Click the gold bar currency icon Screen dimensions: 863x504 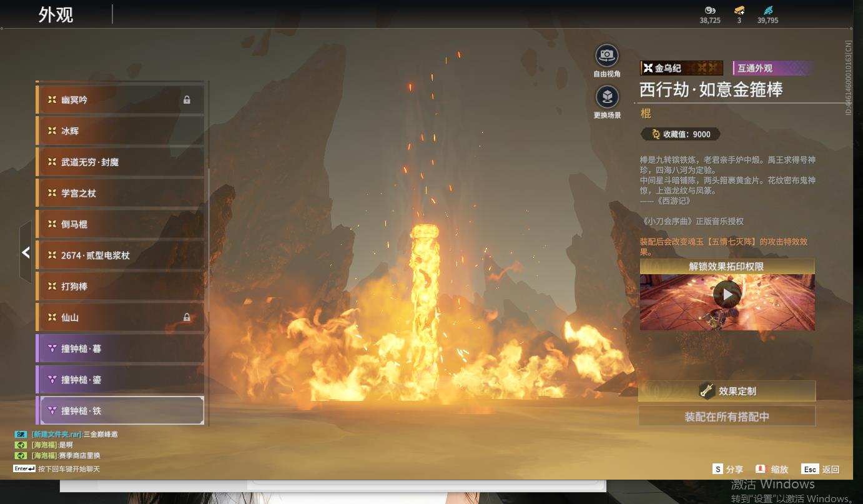739,11
